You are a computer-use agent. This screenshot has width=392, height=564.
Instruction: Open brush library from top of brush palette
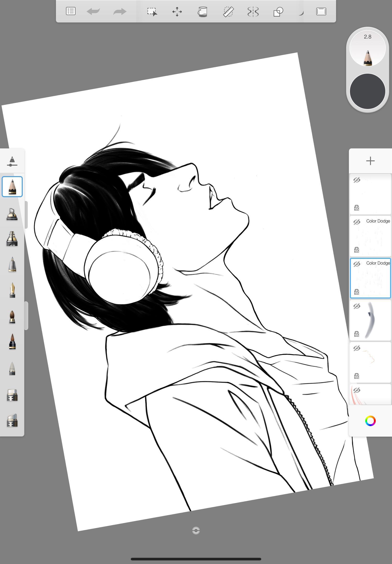tap(12, 161)
